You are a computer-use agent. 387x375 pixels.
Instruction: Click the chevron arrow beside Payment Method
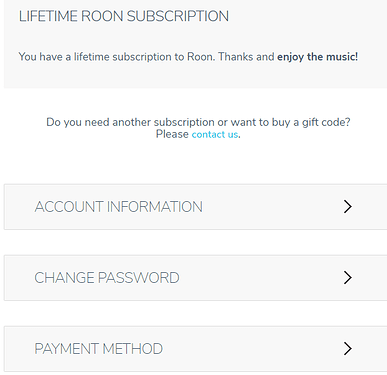tap(348, 348)
